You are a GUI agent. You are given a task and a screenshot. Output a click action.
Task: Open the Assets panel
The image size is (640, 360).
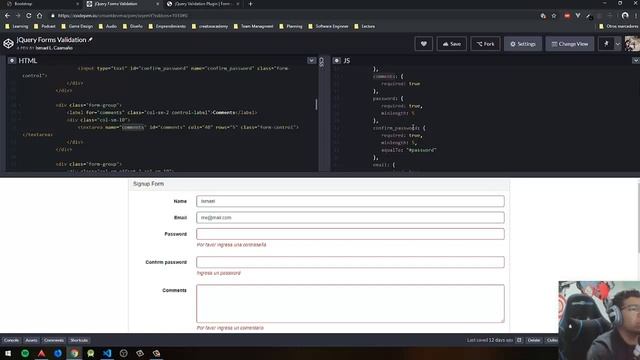(31, 340)
